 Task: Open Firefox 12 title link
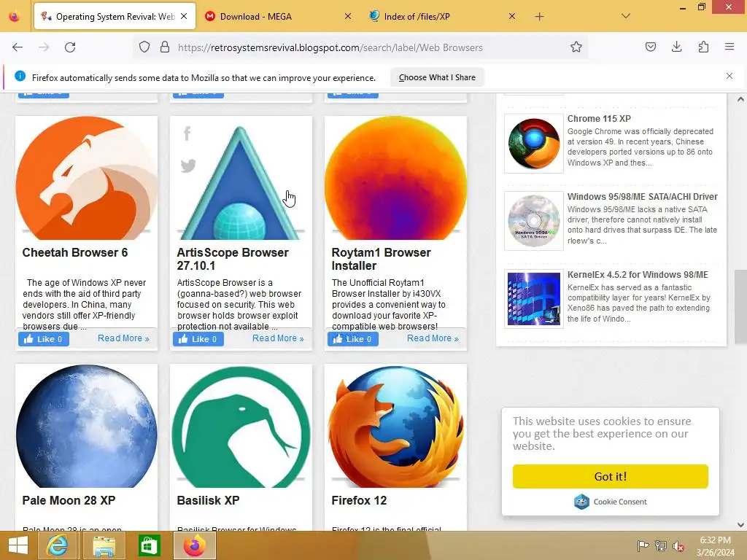click(359, 500)
